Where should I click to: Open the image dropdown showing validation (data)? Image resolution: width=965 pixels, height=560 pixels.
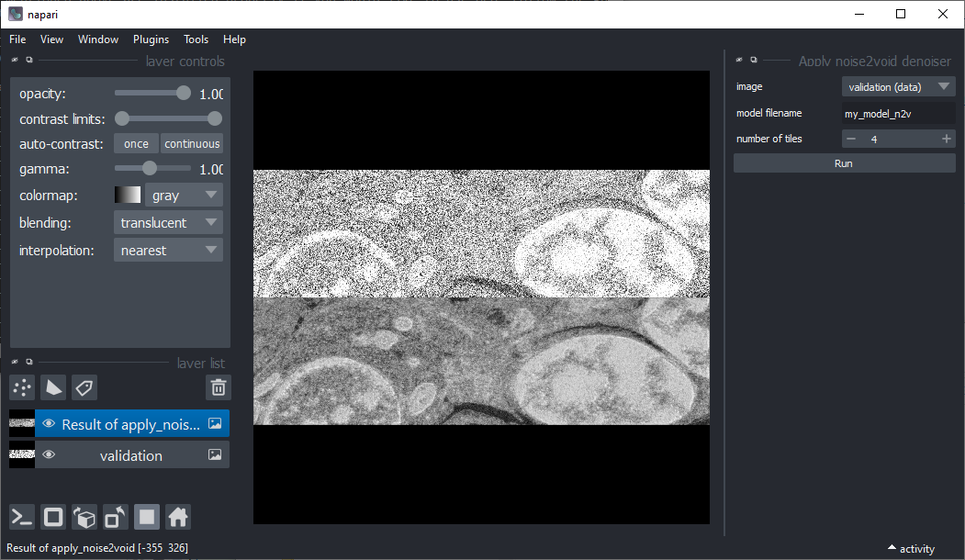coord(898,86)
